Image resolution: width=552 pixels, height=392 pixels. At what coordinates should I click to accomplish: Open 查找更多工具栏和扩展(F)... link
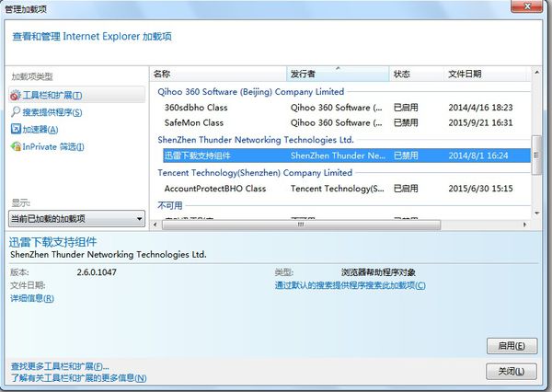click(60, 366)
